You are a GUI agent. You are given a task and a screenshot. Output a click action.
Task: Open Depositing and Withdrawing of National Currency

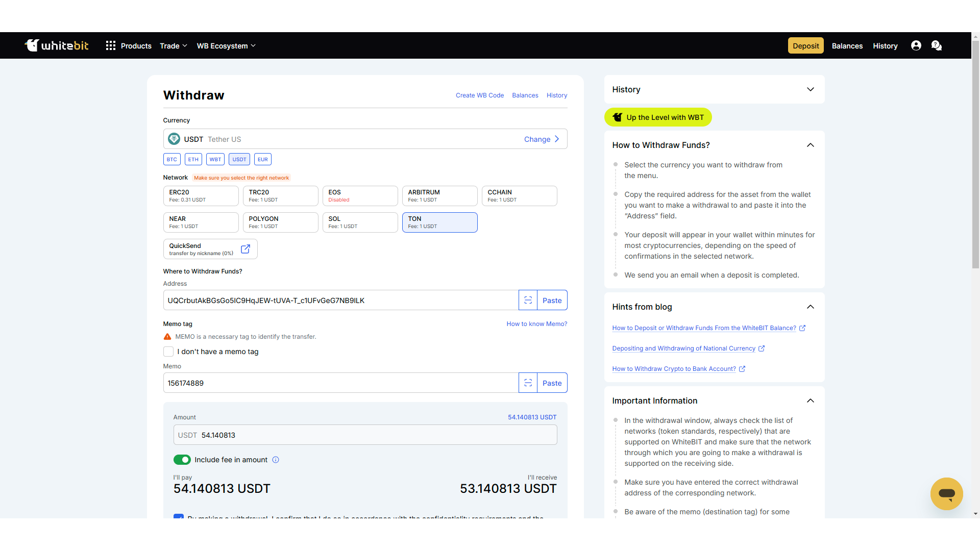(x=684, y=348)
